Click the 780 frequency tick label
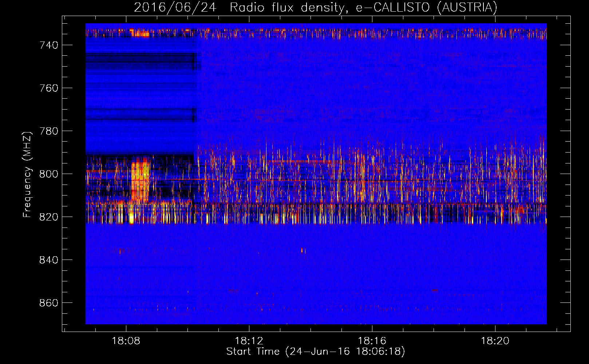589x364 pixels. [49, 131]
